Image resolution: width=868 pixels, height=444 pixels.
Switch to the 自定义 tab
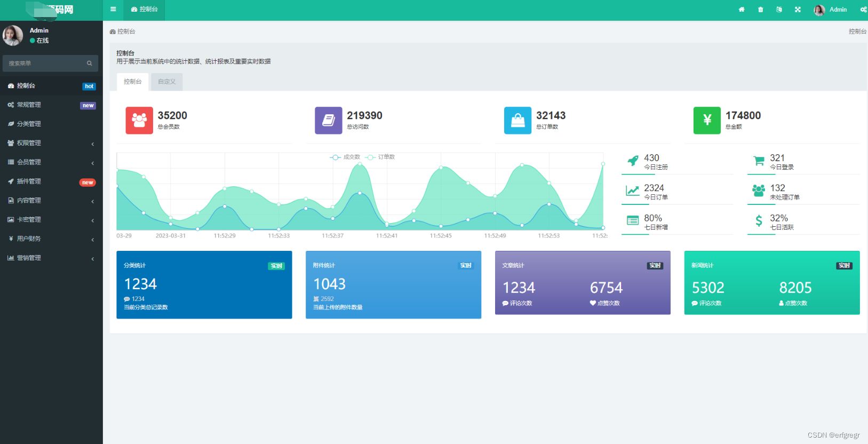166,82
